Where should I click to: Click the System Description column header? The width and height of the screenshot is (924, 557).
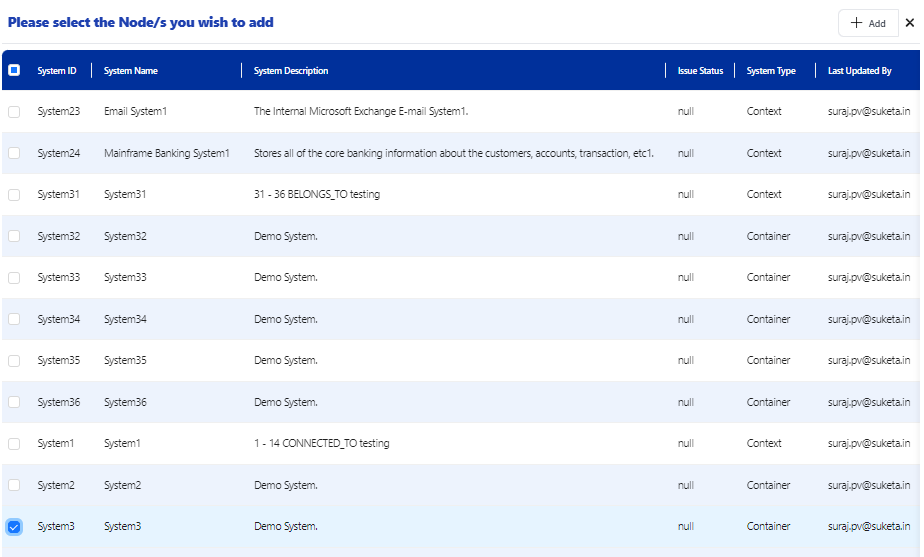tap(291, 71)
